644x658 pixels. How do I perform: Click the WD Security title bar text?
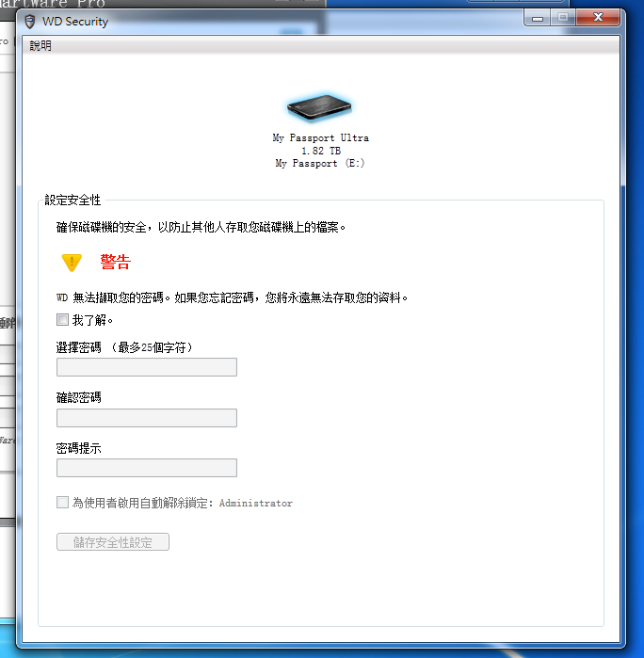[80, 21]
